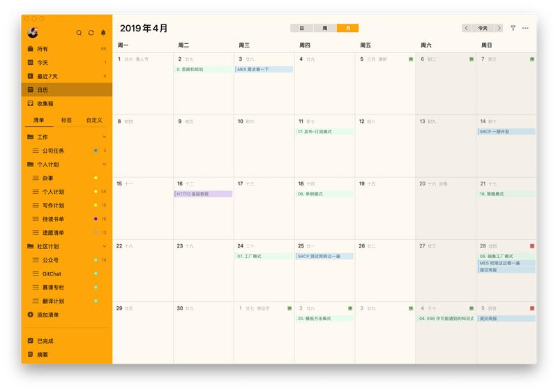Open the three-dot more options menu

click(525, 28)
